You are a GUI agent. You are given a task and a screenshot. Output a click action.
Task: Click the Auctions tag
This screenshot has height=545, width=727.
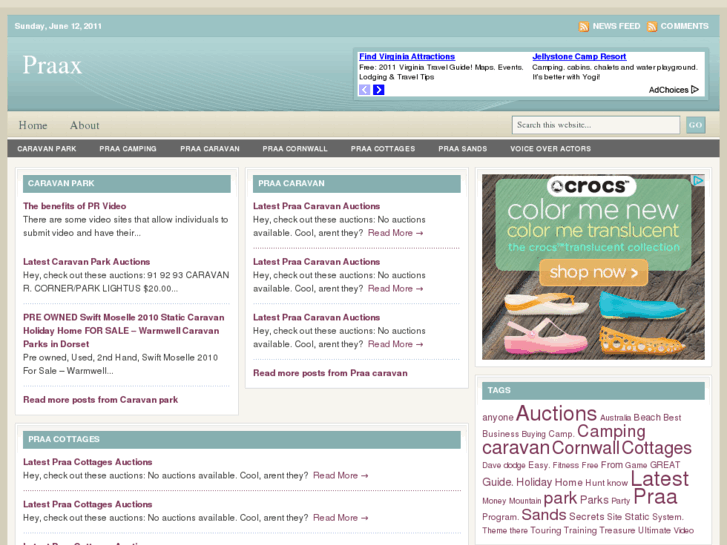click(556, 413)
